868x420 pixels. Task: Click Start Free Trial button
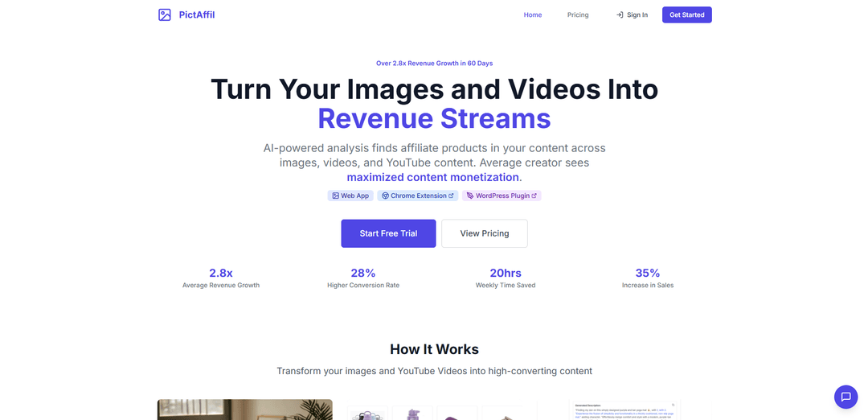388,233
